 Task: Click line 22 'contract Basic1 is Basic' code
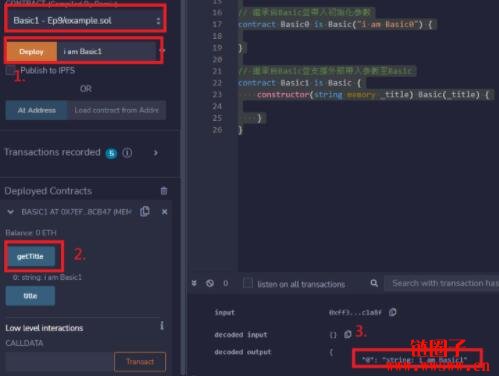point(299,83)
